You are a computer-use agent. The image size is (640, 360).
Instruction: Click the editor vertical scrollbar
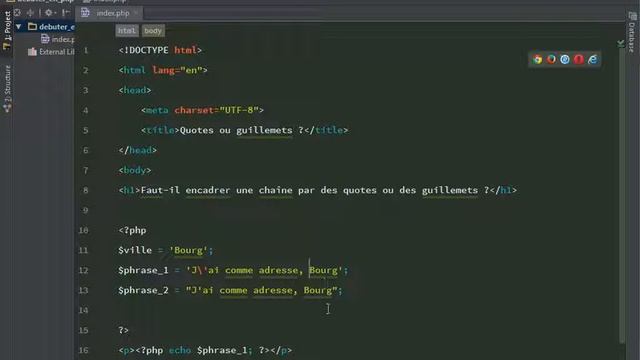point(622,196)
